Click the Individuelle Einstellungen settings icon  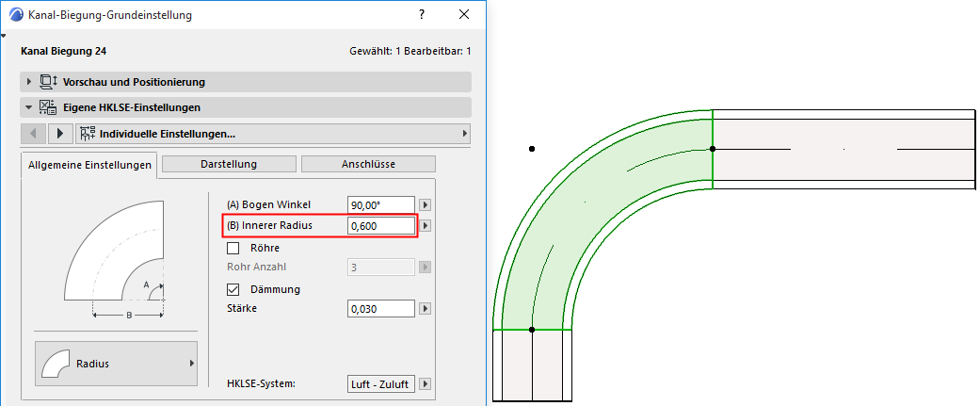(87, 133)
